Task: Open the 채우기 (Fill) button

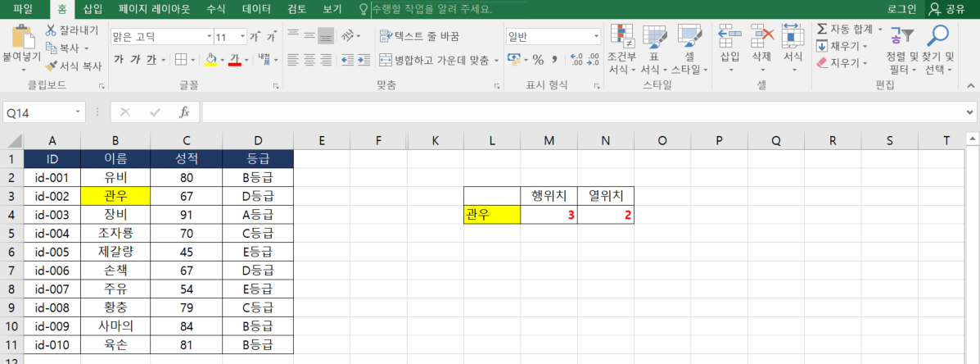Action: [842, 46]
